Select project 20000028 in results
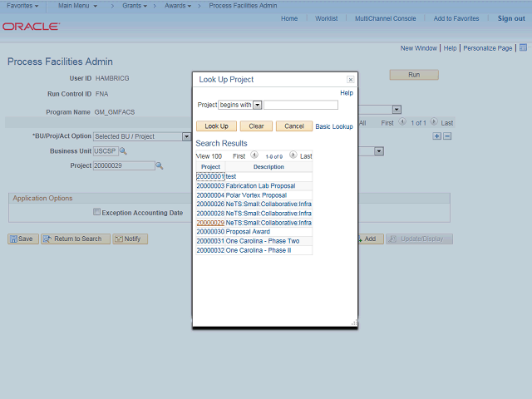The image size is (532, 399). pos(210,214)
